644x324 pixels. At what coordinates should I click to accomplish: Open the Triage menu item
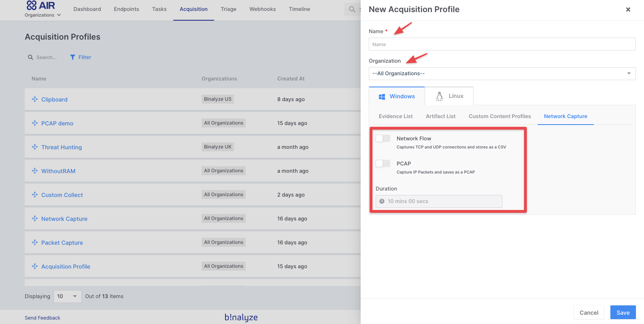228,9
